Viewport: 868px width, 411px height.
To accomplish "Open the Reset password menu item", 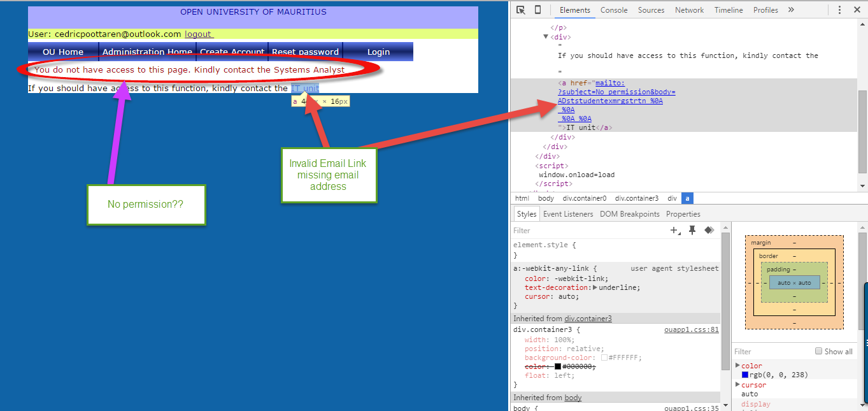I will [305, 52].
